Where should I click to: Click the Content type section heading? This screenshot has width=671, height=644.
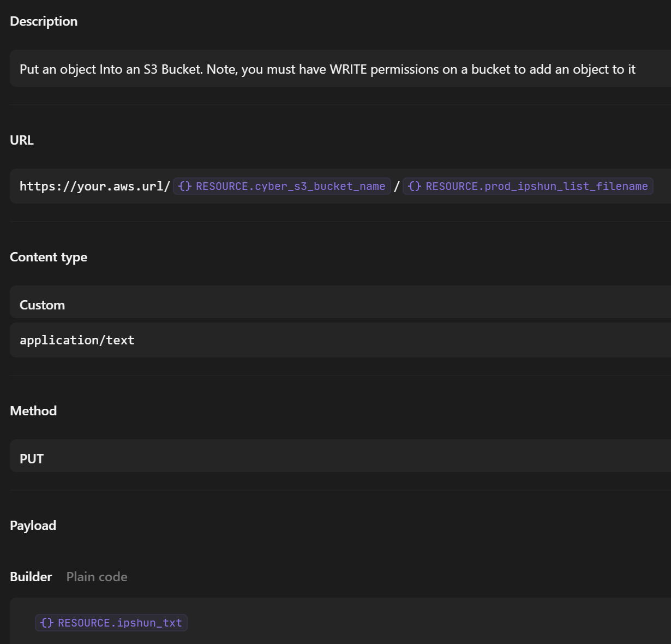pos(49,257)
